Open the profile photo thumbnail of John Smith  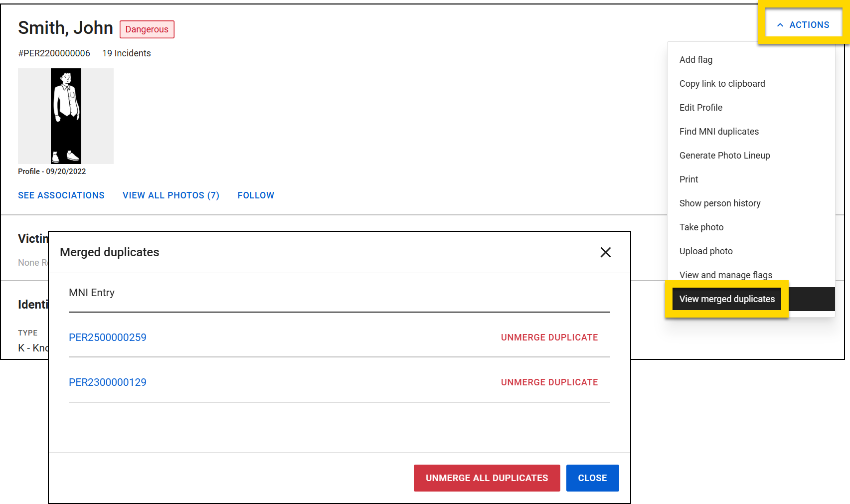click(65, 116)
